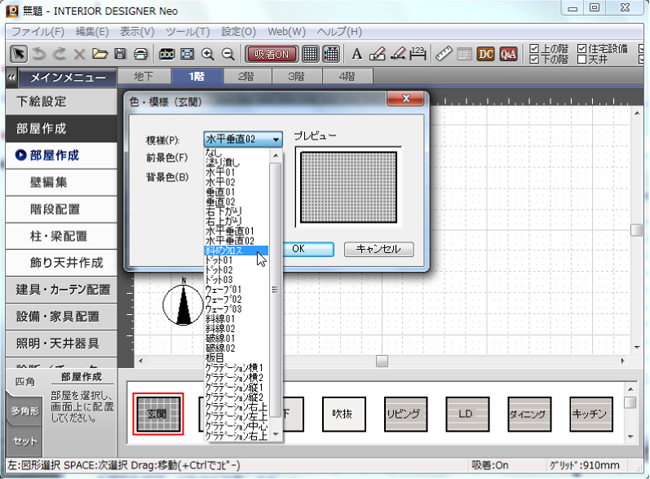This screenshot has height=479, width=650.
Task: Click the print icon in toolbar
Action: (x=141, y=53)
